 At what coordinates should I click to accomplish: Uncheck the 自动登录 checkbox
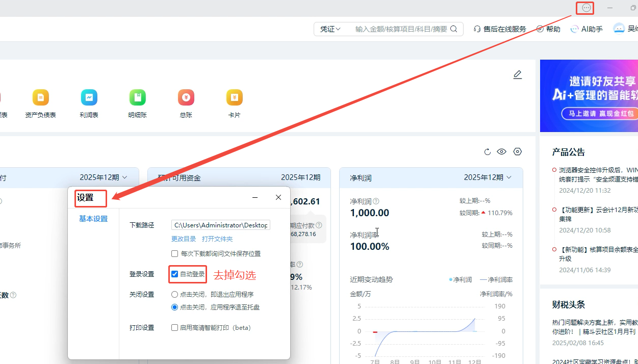pos(175,274)
